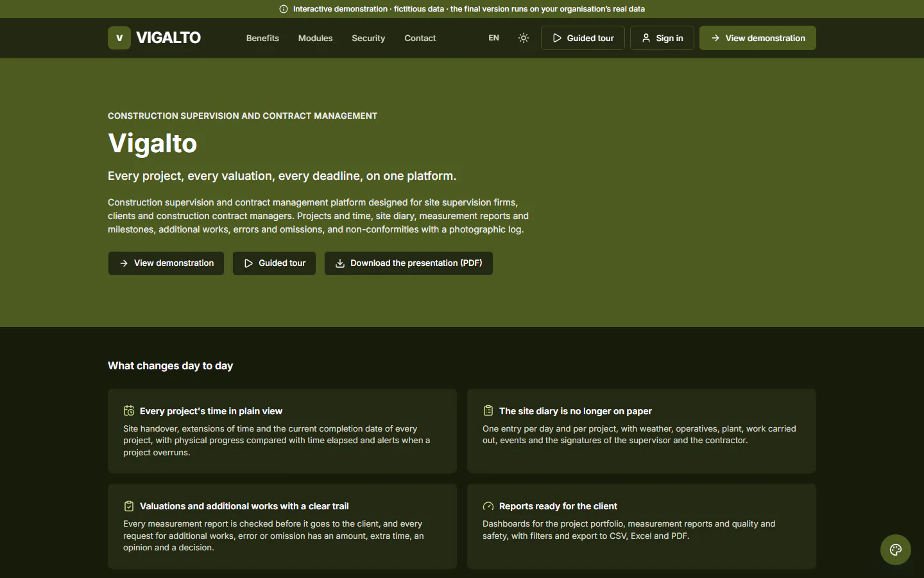Navigate to the Contact section

[x=420, y=38]
